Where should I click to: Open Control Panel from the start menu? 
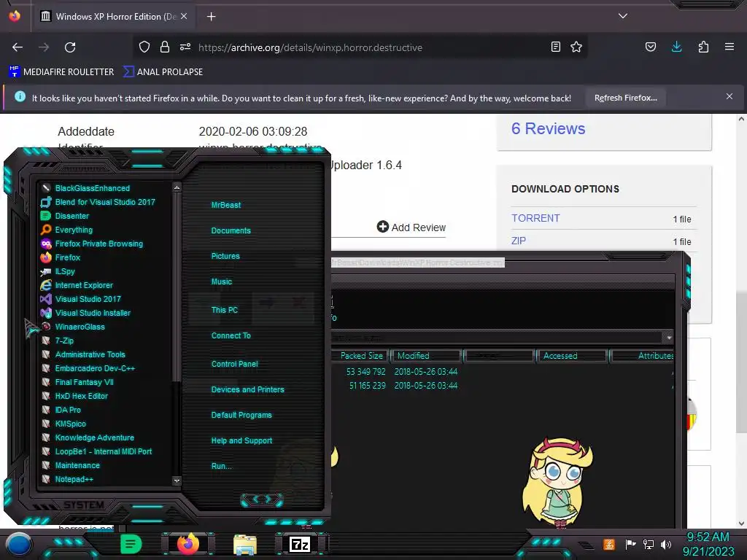[x=234, y=364]
